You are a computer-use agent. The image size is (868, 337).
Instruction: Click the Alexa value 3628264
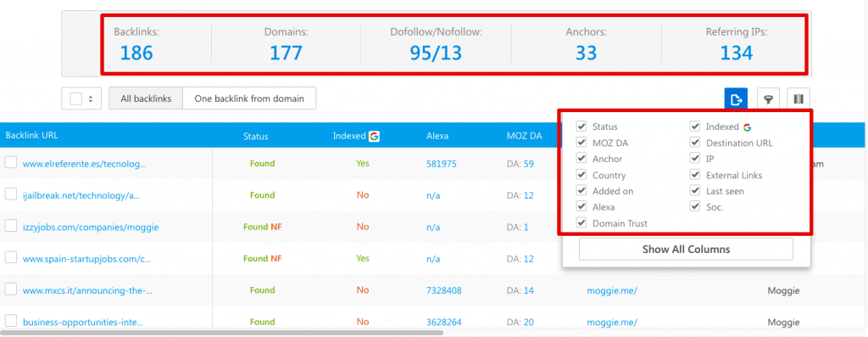click(x=444, y=322)
